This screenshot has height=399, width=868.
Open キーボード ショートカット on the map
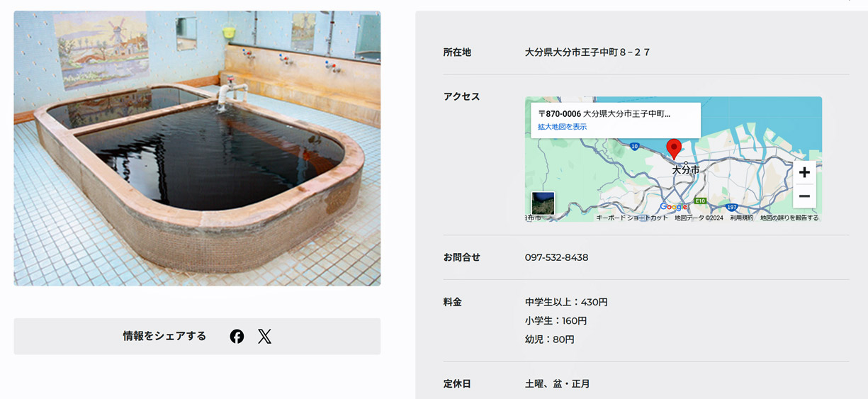pyautogui.click(x=632, y=218)
